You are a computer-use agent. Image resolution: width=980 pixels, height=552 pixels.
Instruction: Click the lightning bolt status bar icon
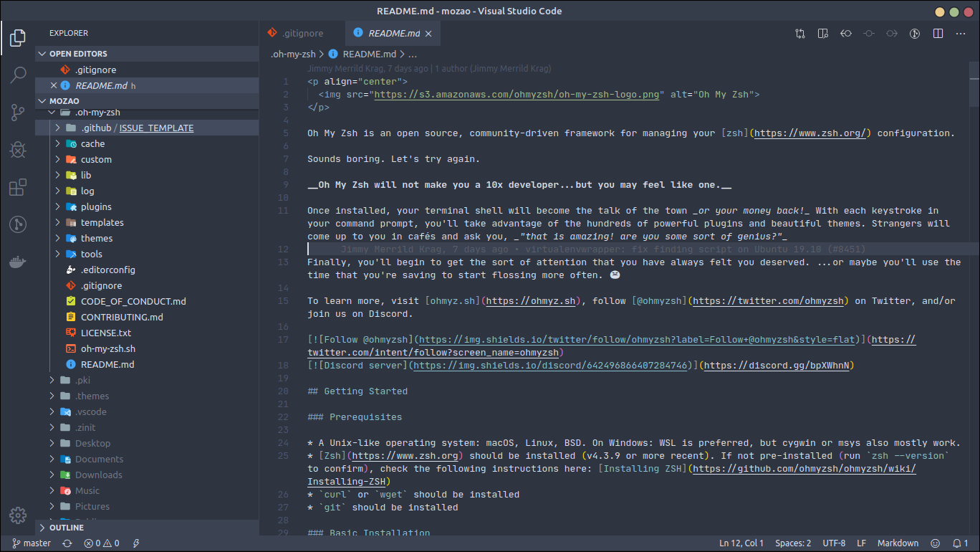(136, 543)
